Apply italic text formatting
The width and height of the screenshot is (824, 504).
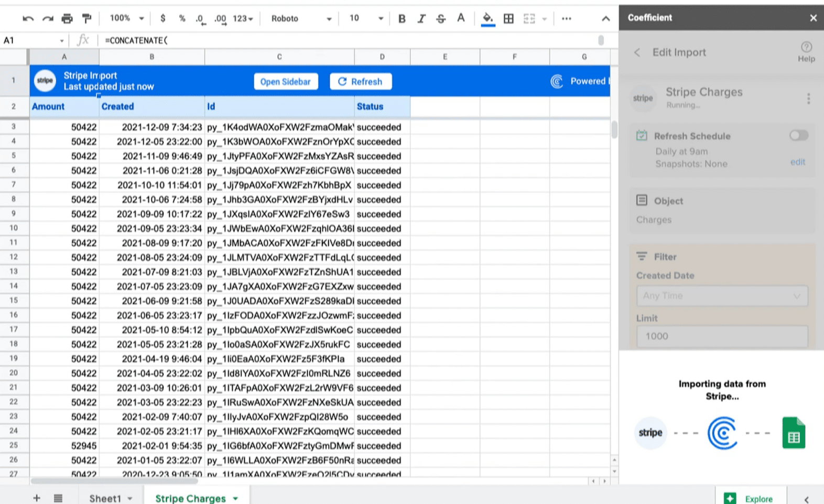point(421,19)
